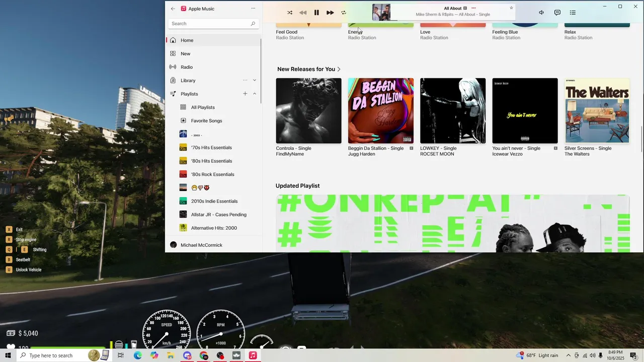Toggle shuffle playback
Viewport: 644px width, 362px height.
290,13
